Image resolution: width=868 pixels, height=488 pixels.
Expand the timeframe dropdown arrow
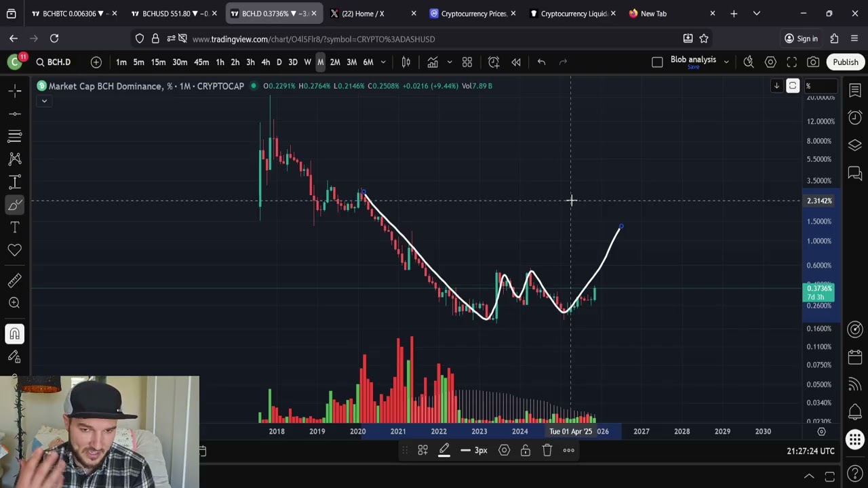click(383, 62)
